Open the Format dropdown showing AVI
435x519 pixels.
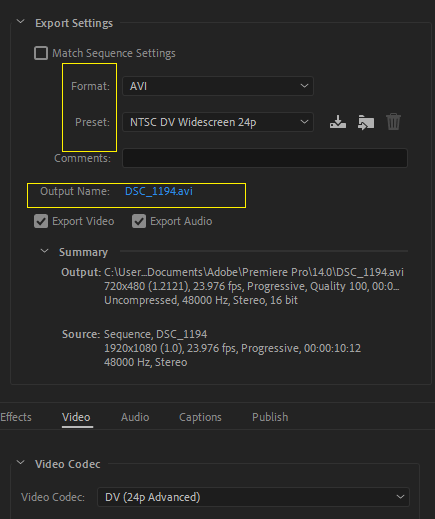218,86
